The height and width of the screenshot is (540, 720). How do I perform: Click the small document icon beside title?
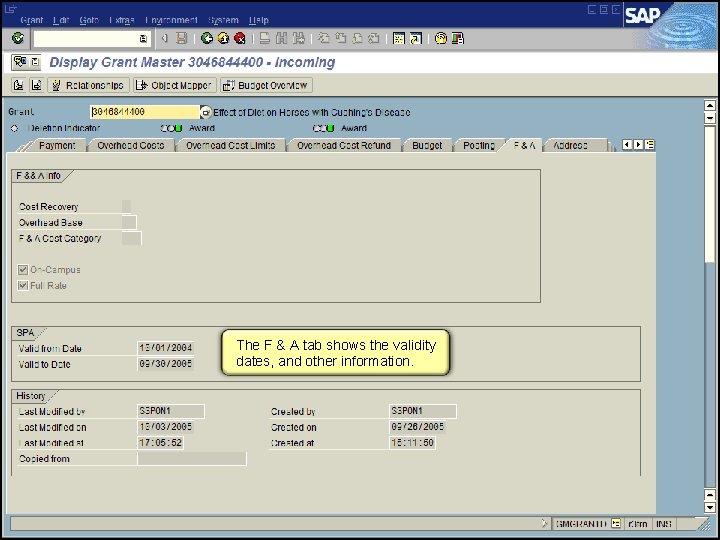[35, 62]
